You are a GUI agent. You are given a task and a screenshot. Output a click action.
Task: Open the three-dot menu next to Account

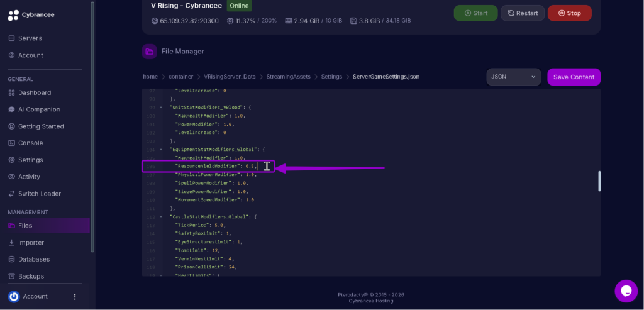pos(75,296)
